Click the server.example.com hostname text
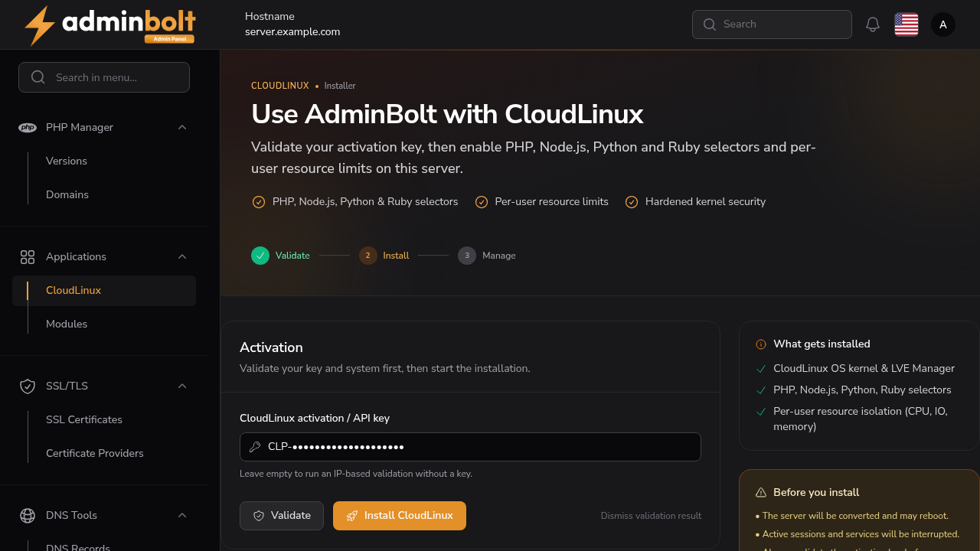 (292, 32)
